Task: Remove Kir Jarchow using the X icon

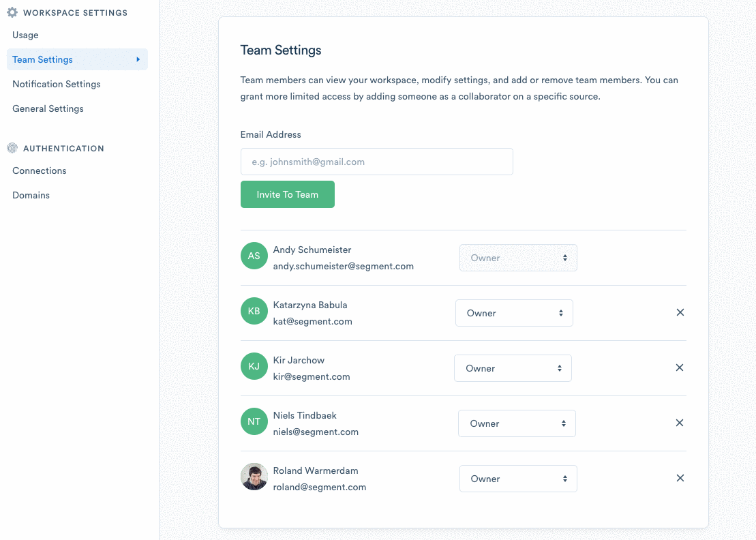Action: tap(680, 367)
